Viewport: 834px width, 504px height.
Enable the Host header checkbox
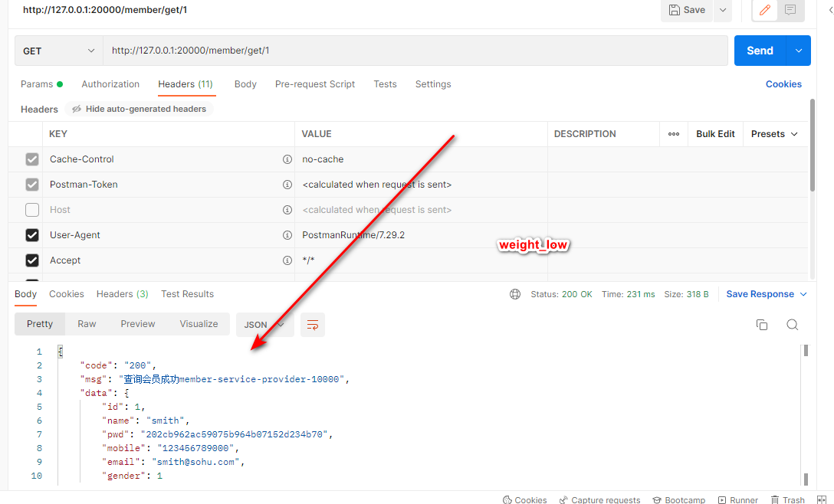(32, 210)
